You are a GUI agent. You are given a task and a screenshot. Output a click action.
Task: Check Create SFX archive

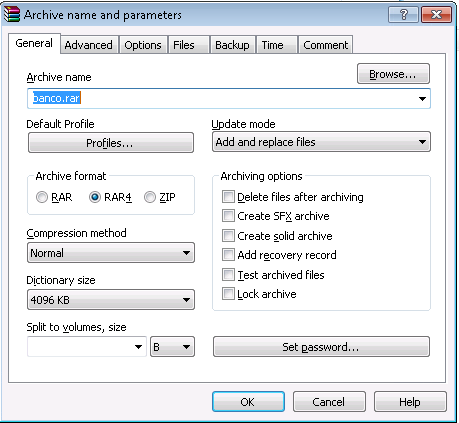(x=228, y=216)
